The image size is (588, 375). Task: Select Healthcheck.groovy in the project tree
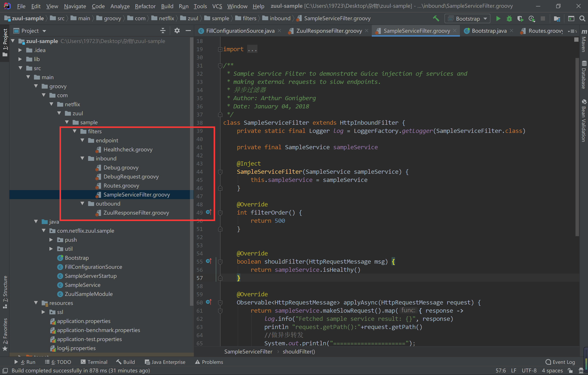pos(128,149)
